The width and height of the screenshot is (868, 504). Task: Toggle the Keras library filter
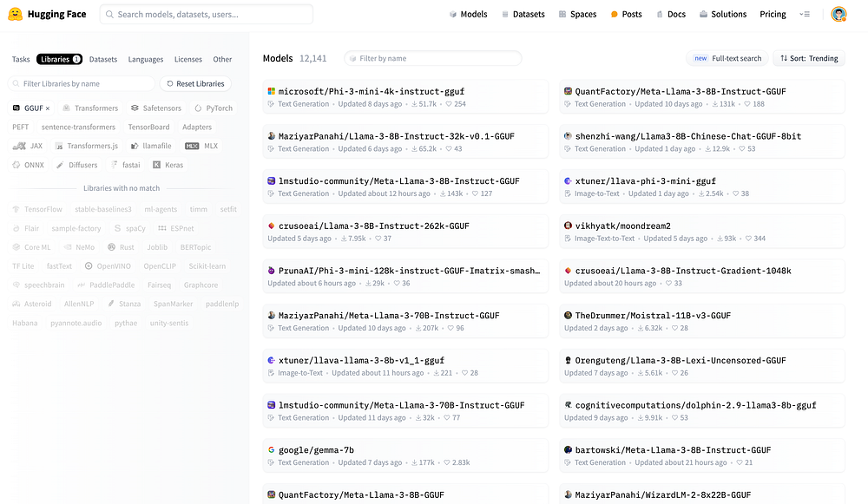pos(168,165)
